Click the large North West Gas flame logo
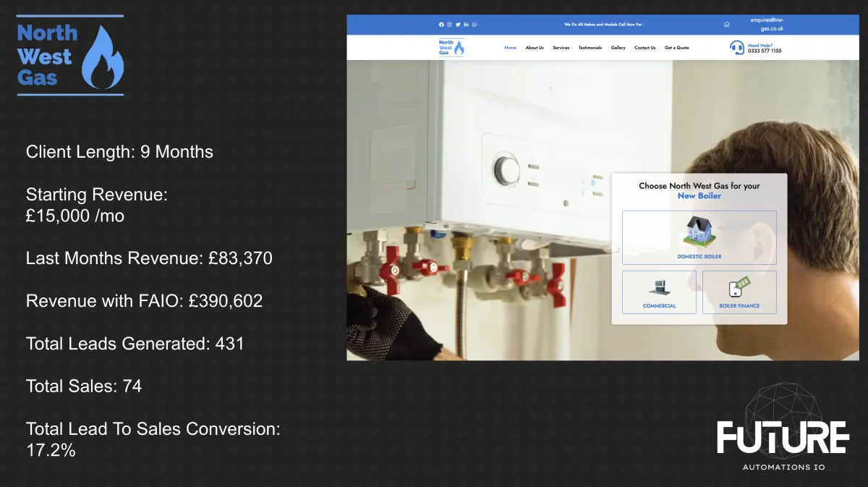This screenshot has width=868, height=487. (70, 55)
